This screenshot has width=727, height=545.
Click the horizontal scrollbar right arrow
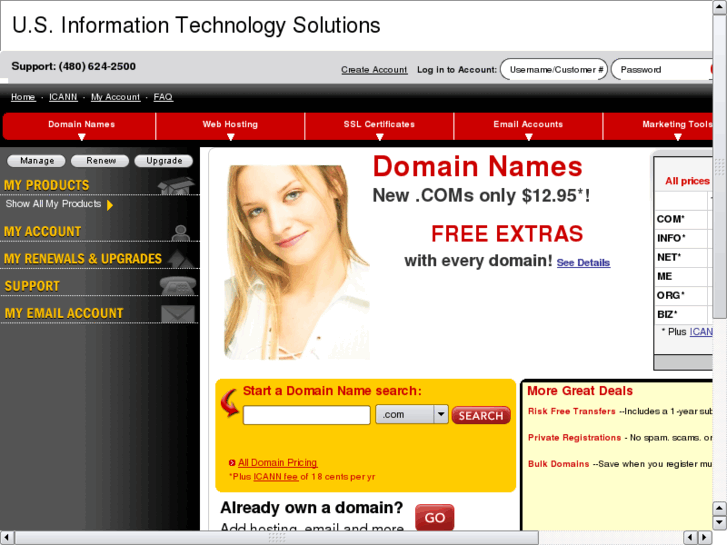click(x=705, y=538)
